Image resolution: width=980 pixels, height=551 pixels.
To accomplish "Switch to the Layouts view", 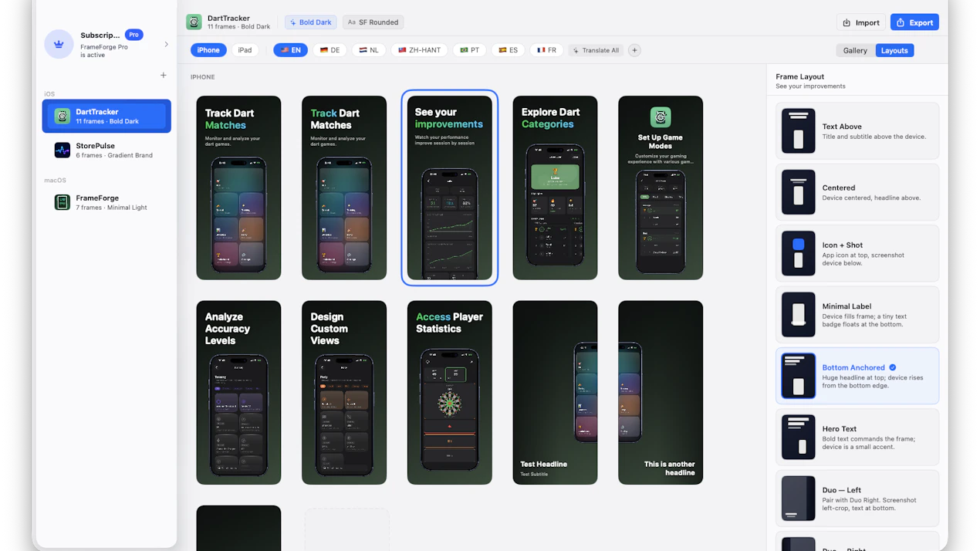I will pos(894,50).
